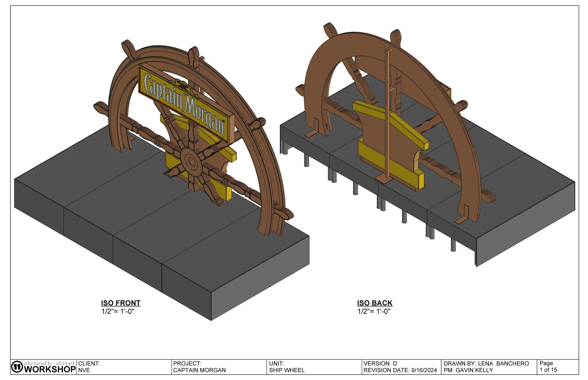Click the REVISION DATE 9/16/2024 text
The image size is (588, 380).
(x=400, y=370)
